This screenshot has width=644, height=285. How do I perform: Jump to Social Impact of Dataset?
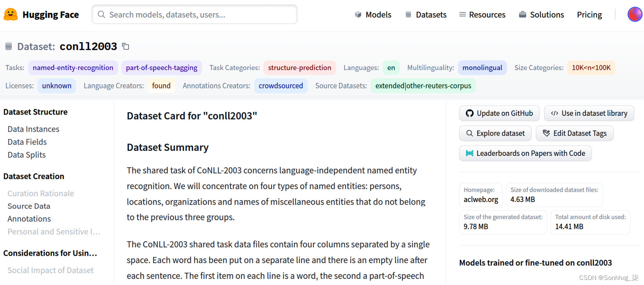click(50, 270)
